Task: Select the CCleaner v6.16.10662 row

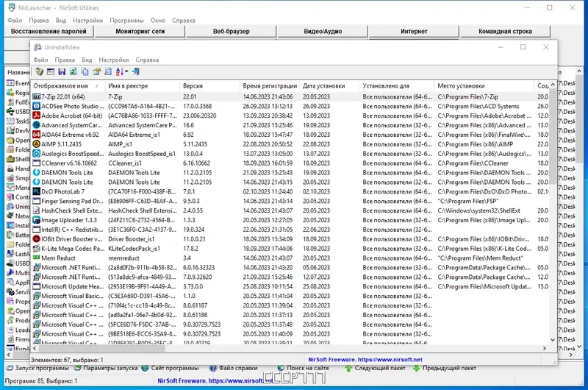Action: (290, 163)
